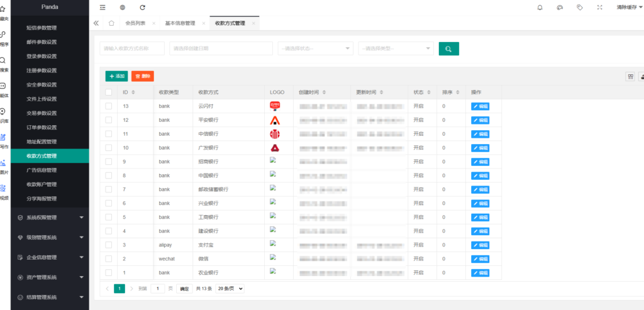This screenshot has width=644, height=310.
Task: Click the magnifier search button
Action: point(448,49)
